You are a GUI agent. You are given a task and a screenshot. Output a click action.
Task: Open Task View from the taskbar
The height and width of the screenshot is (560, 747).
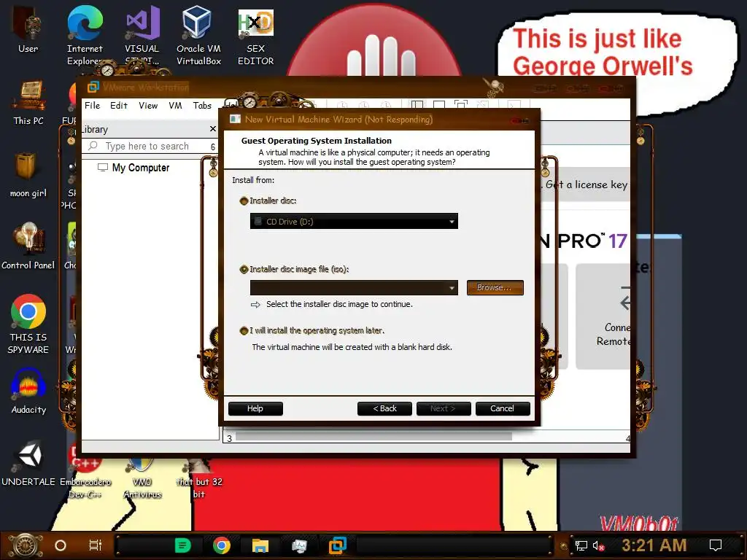click(x=96, y=545)
